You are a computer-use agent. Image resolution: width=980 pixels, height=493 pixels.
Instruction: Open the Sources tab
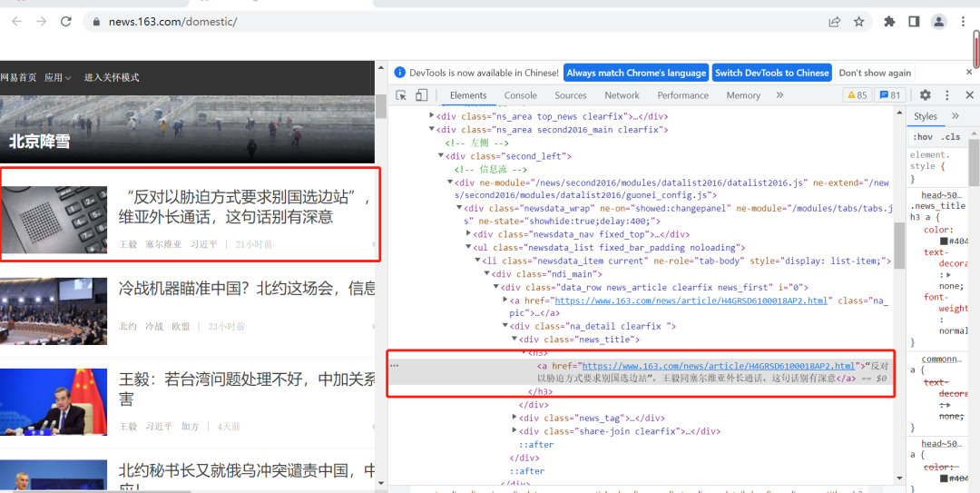tap(571, 95)
